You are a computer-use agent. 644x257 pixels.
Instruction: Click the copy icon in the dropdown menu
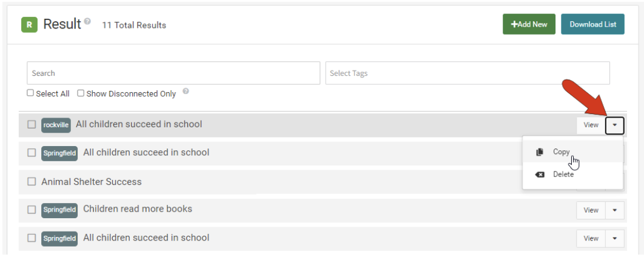[x=540, y=152]
